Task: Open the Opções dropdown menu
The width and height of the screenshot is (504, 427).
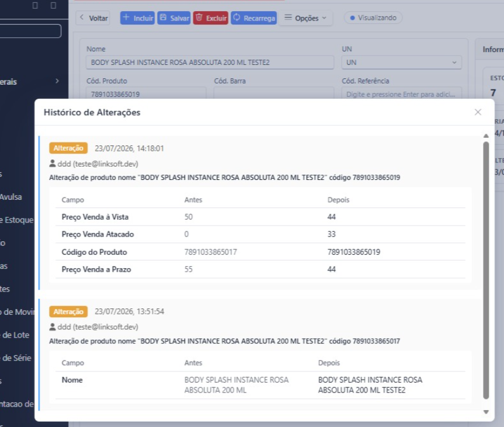Action: point(305,18)
